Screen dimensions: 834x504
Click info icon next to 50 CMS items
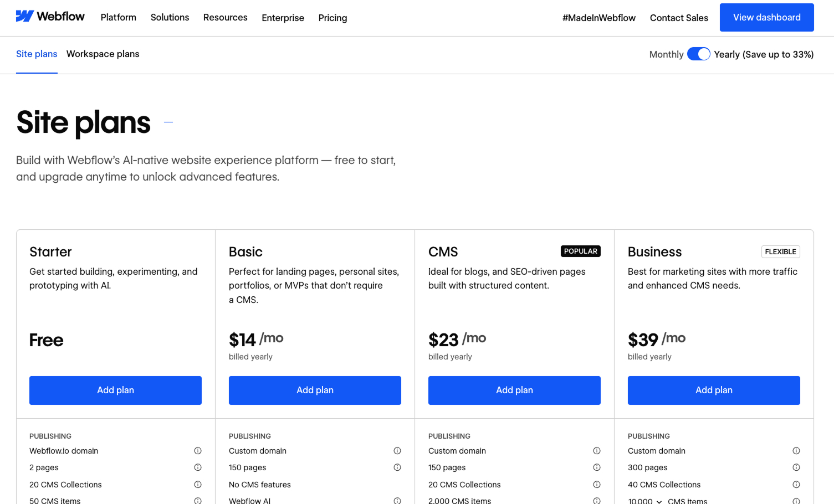198,500
